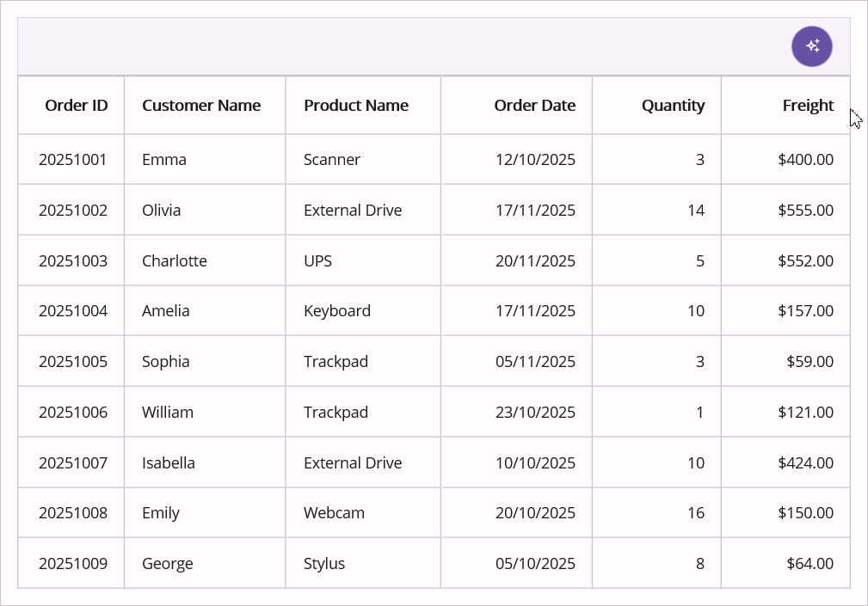
Task: Click the quantity 16 cell
Action: tap(695, 513)
